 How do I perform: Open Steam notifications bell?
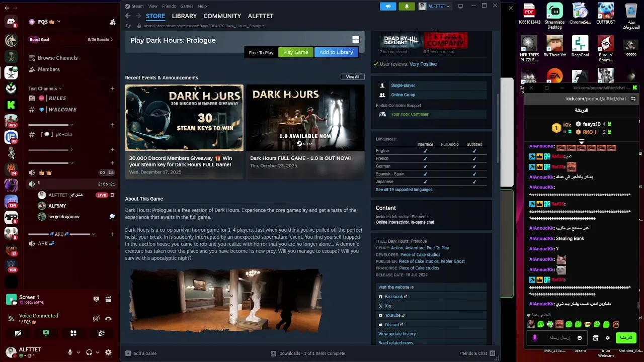[407, 6]
